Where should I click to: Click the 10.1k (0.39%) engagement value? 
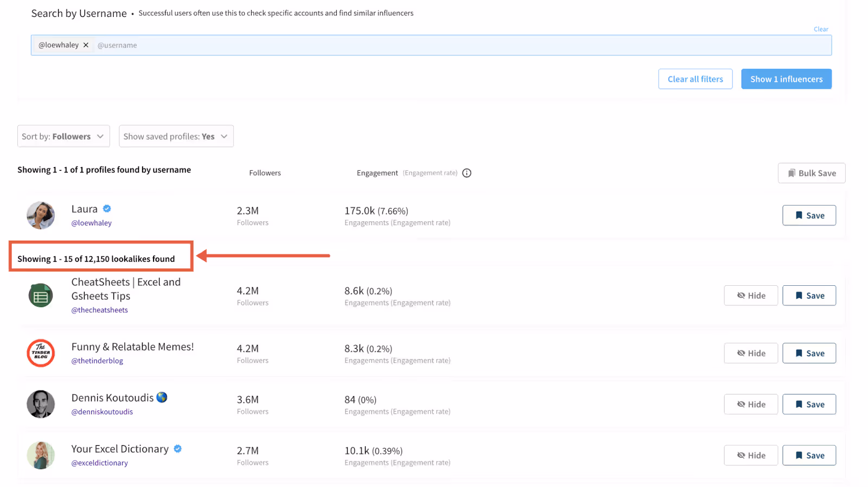(373, 450)
